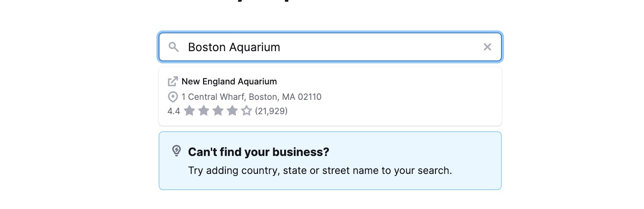Click the "Can't find your business?" heading
644x209 pixels.
(x=258, y=152)
